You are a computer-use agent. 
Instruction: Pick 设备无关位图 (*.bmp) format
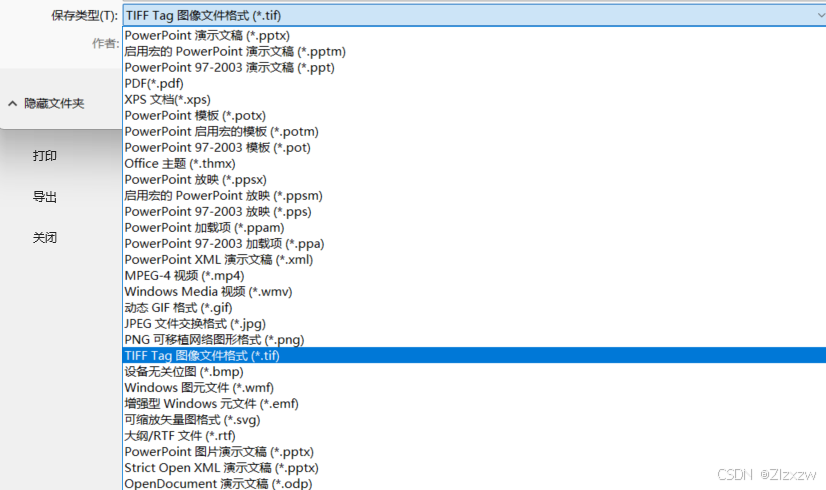[x=474, y=372]
